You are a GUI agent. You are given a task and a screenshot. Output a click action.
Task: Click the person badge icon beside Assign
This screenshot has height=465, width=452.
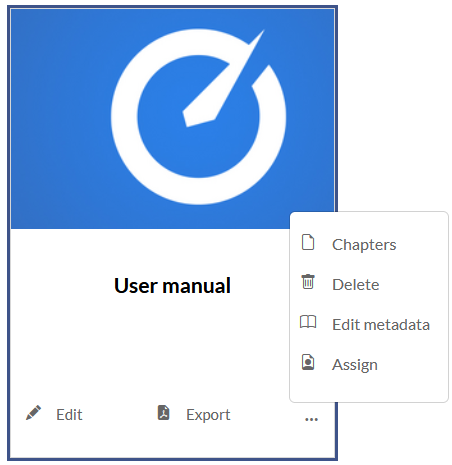tap(308, 362)
